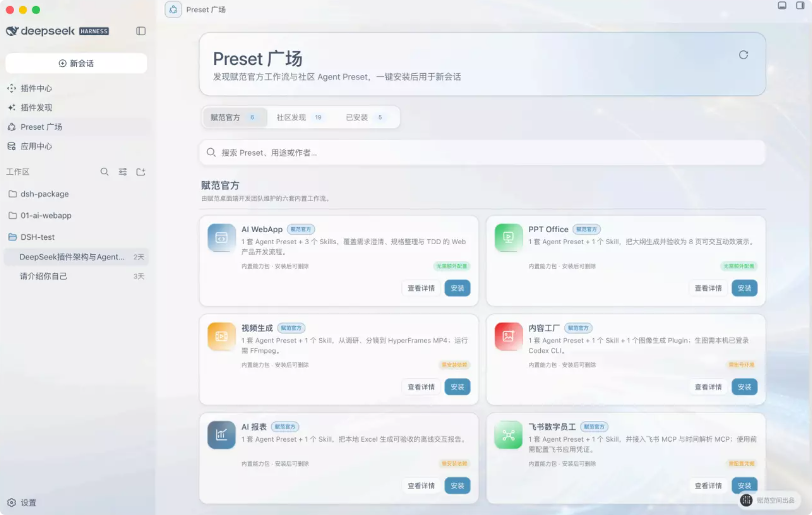Open 设置 from the sidebar bottom

pos(22,502)
